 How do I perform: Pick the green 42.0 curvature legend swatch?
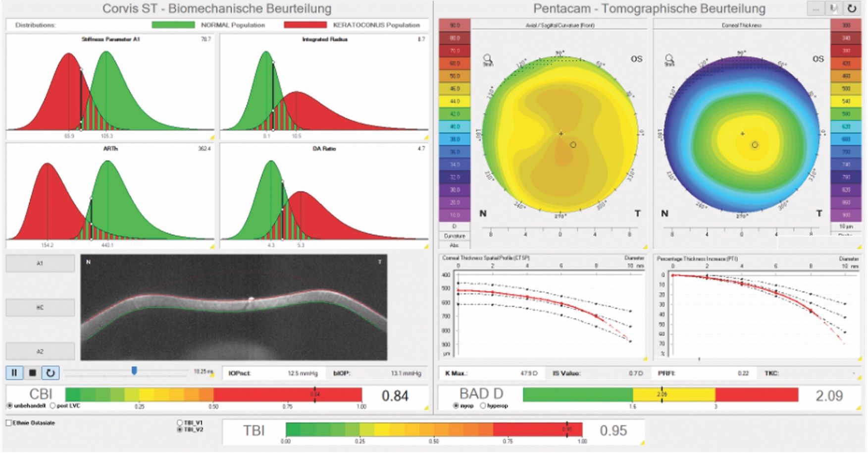click(x=455, y=114)
